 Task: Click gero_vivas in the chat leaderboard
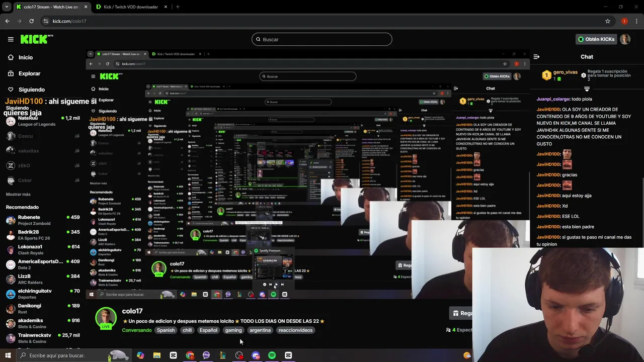pos(565,72)
